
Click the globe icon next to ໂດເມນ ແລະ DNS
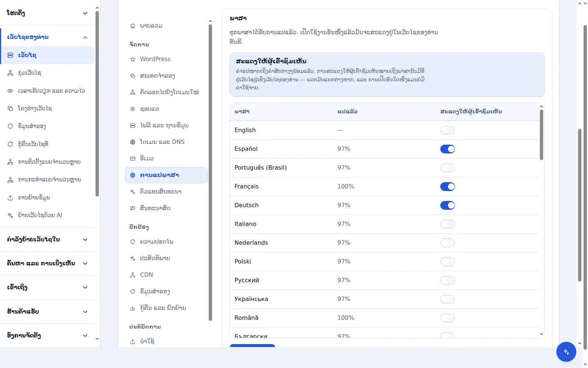(133, 142)
